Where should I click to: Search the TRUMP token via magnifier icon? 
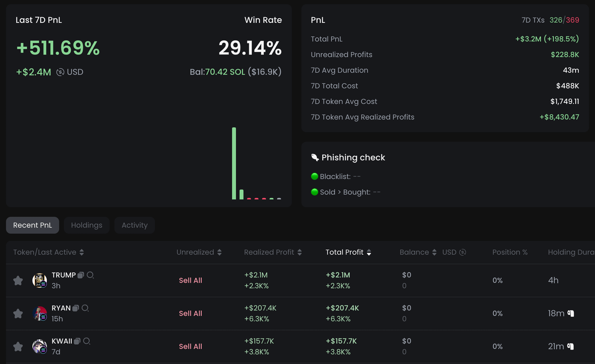tap(90, 275)
